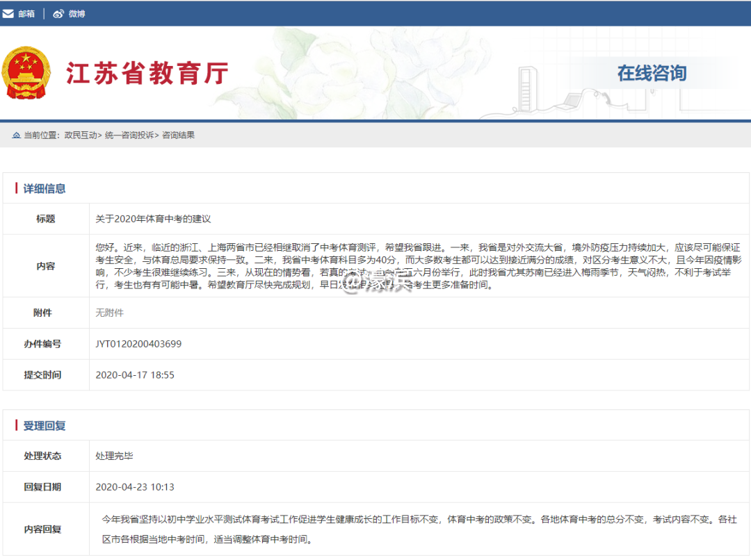Click the 无附件 attachment text

109,313
